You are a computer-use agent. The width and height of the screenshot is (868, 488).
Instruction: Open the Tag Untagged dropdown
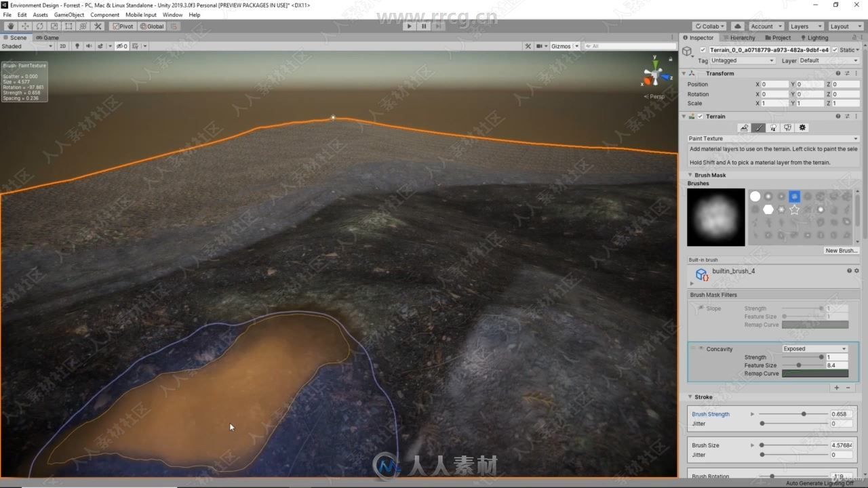[743, 60]
